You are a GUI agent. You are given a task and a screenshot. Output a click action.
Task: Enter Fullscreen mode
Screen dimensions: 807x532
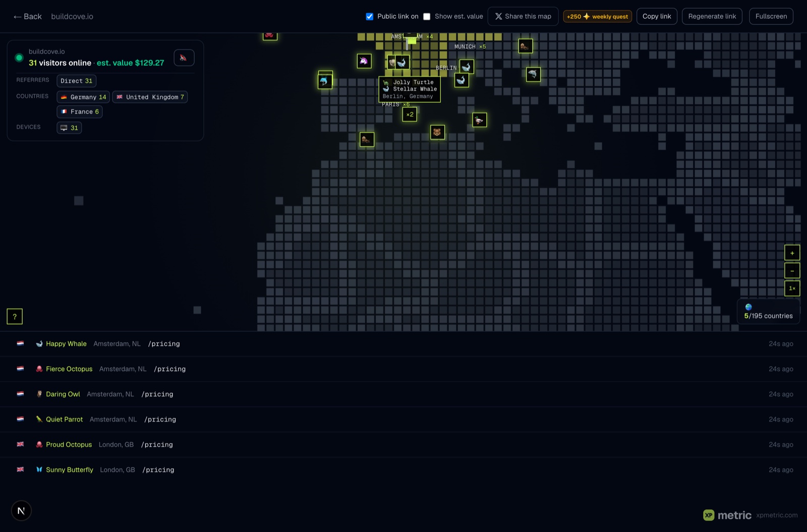[x=771, y=16]
